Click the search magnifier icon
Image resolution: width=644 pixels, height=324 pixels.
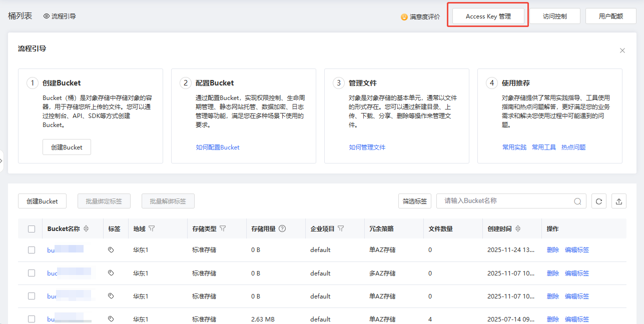coord(577,201)
